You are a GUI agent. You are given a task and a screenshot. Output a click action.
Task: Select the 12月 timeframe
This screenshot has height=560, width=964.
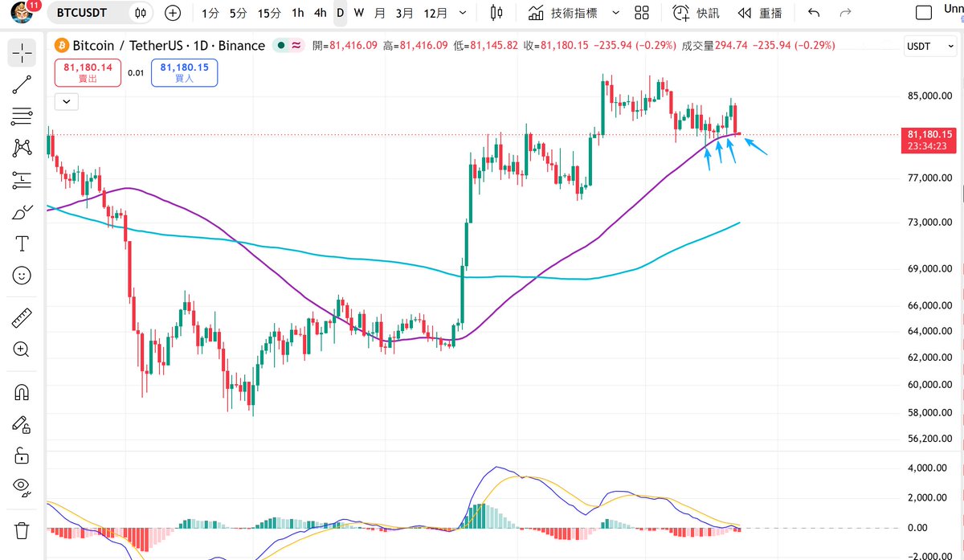point(435,13)
